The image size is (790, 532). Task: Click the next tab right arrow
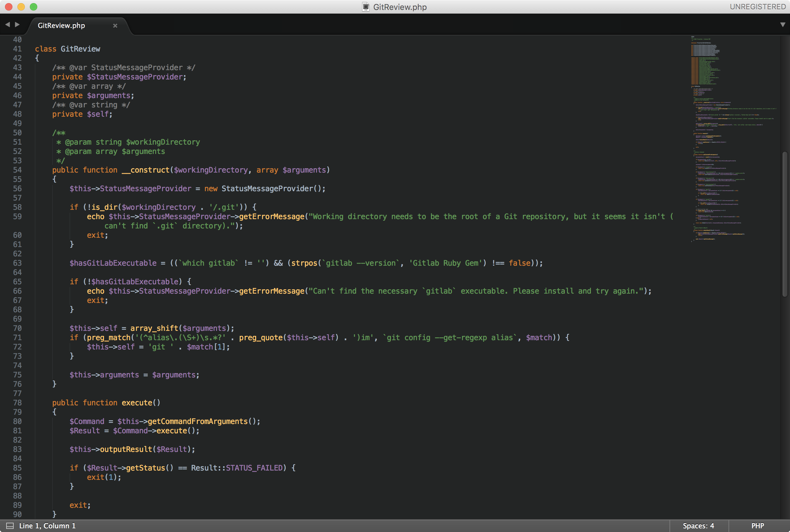coord(17,25)
